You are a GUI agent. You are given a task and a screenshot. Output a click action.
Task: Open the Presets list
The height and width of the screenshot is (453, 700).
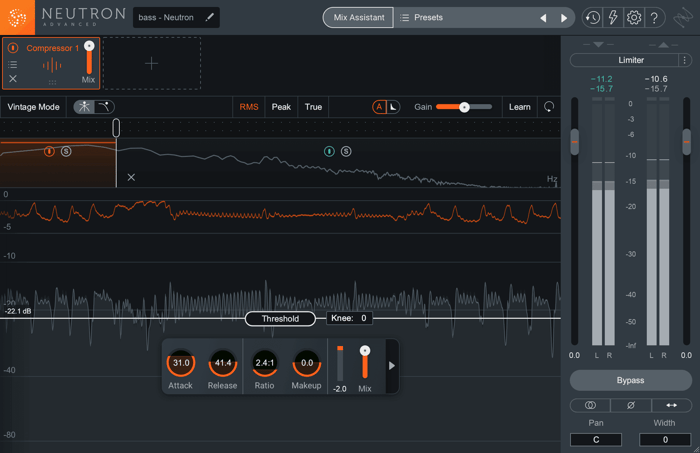(421, 18)
